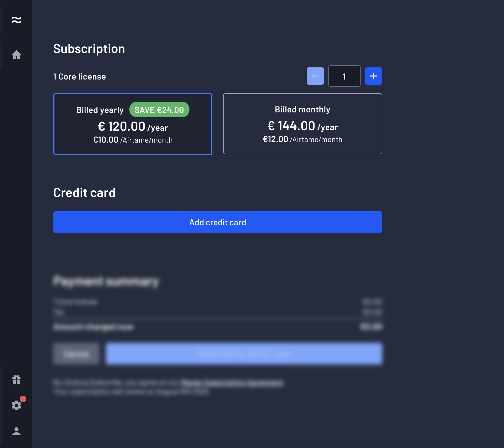
Task: Open the user profile icon
Action: pos(16,431)
